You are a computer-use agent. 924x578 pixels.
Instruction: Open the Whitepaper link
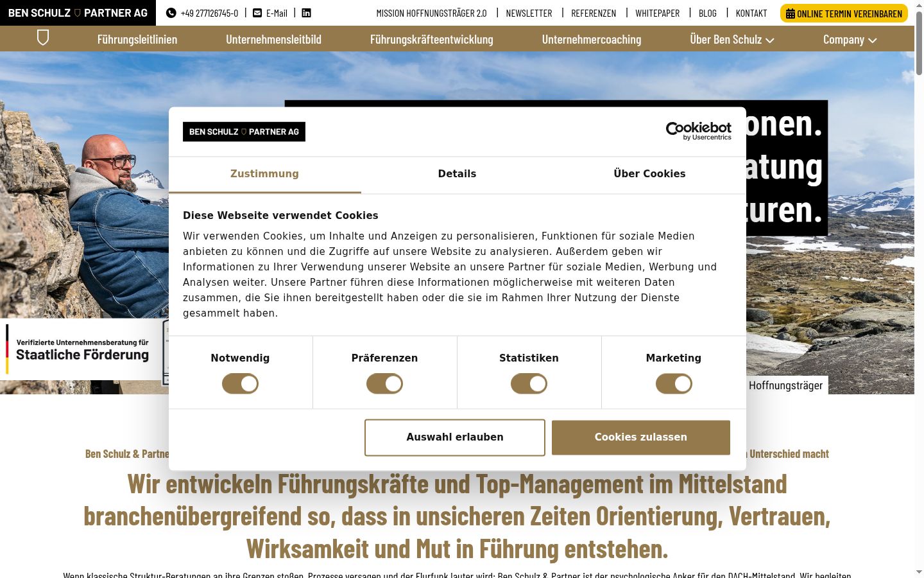point(657,13)
